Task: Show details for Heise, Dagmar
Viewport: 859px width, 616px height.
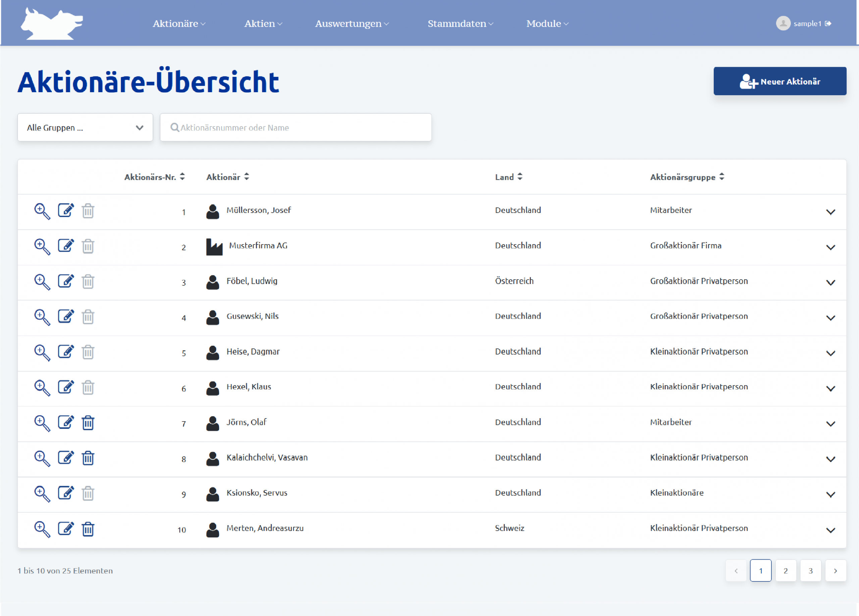Action: click(42, 352)
